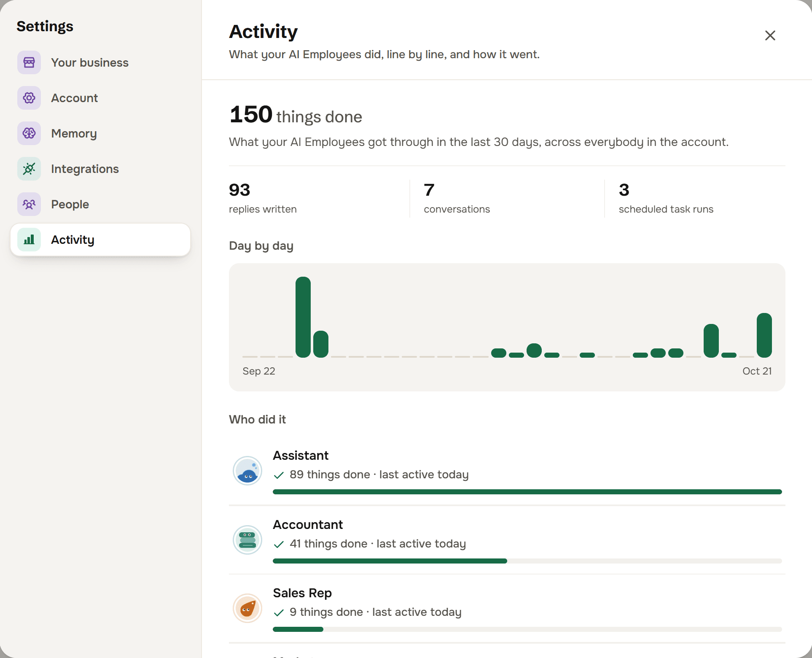
Task: Open the Your business settings page
Action: pyautogui.click(x=100, y=62)
